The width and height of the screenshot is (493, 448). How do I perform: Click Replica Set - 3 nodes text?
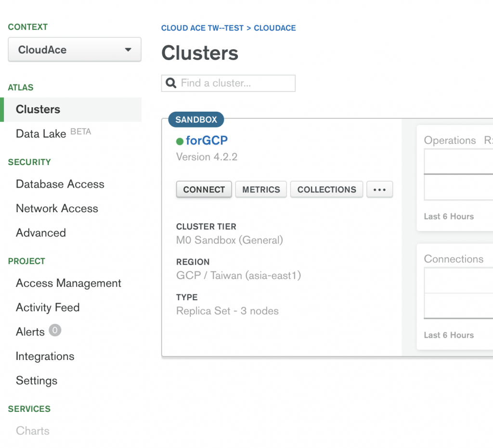(x=227, y=311)
